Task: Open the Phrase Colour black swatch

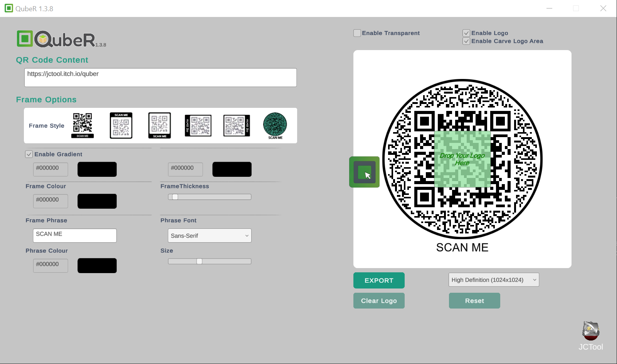Action: coord(97,266)
